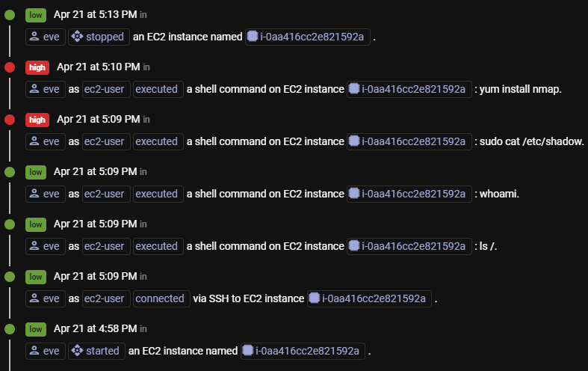Viewport: 588px width, 371px height.
Task: Click the timestamp Apr 21 at 5:13 PM
Action: 95,15
